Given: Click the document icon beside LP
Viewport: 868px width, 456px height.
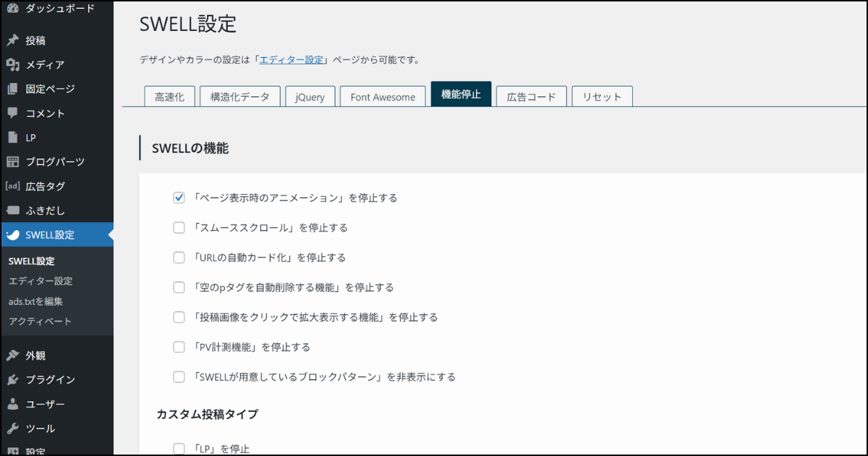Looking at the screenshot, I should 12,138.
